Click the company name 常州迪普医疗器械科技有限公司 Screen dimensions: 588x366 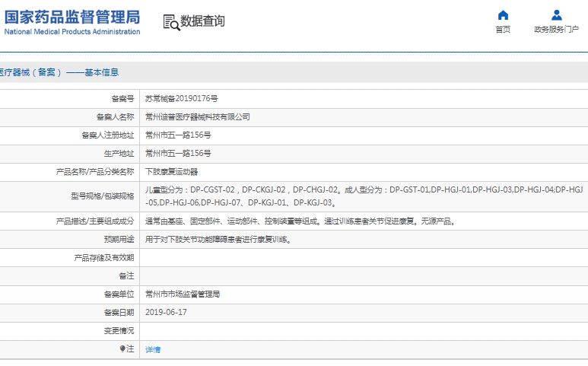point(198,117)
